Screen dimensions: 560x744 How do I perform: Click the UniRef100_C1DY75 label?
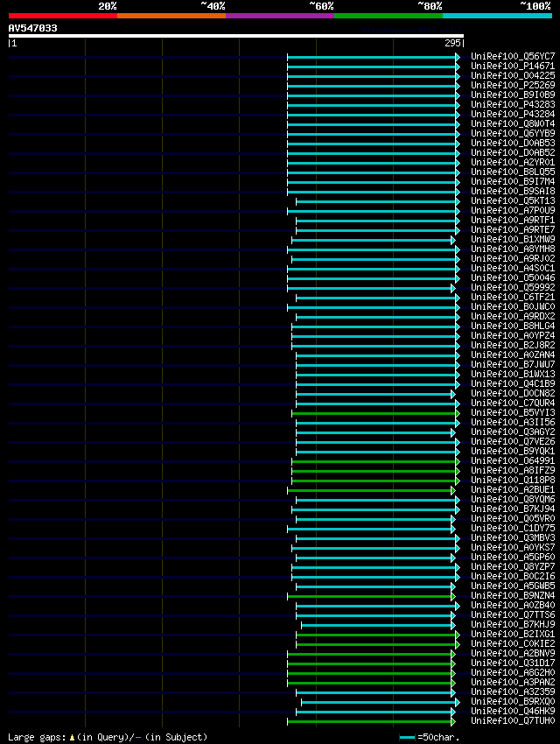[513, 528]
